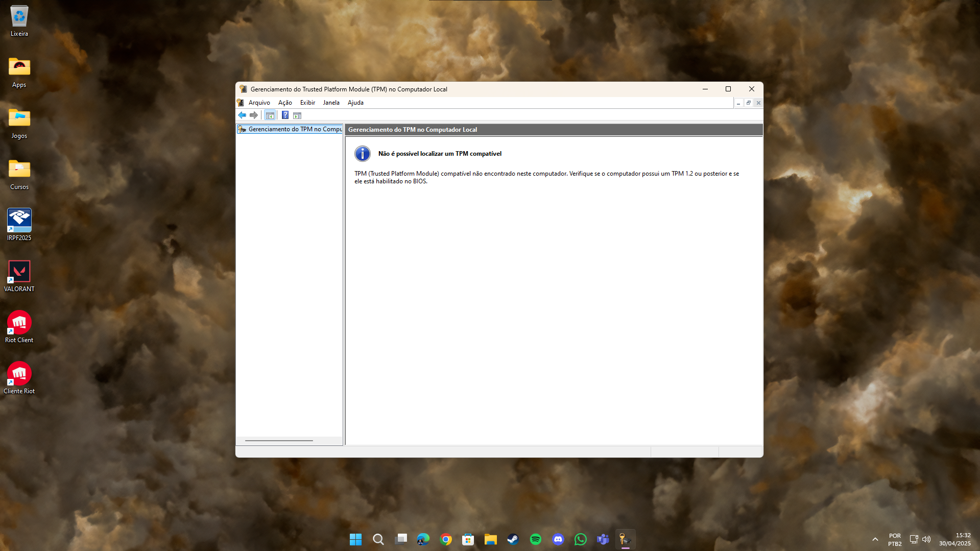Viewport: 980px width, 551px height.
Task: Select the Cliente Riot desktop shortcut
Action: [x=19, y=378]
